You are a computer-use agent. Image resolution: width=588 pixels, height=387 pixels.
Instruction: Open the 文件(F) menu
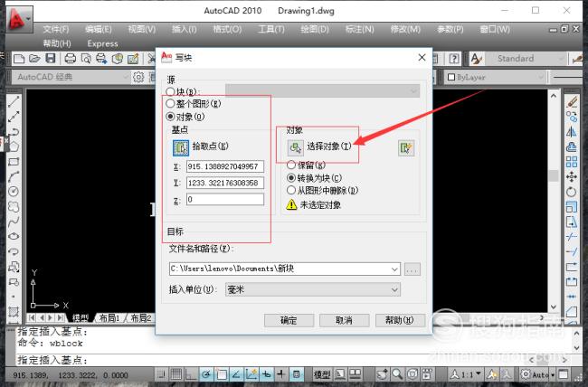click(56, 29)
